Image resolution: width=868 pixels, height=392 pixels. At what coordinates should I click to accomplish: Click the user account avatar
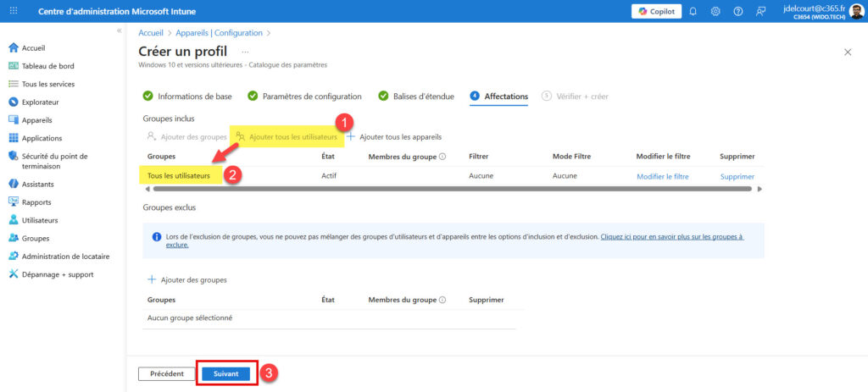tap(854, 11)
